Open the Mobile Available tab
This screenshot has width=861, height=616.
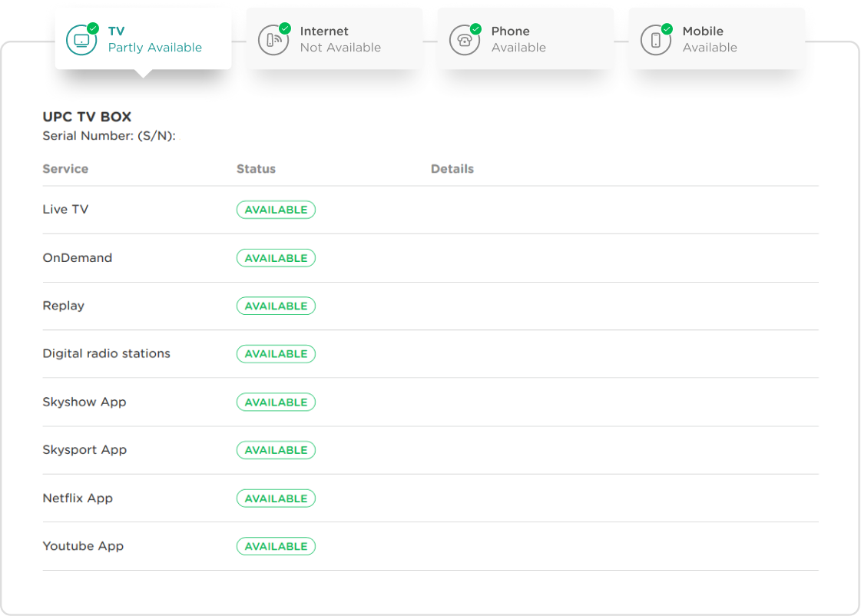[717, 39]
